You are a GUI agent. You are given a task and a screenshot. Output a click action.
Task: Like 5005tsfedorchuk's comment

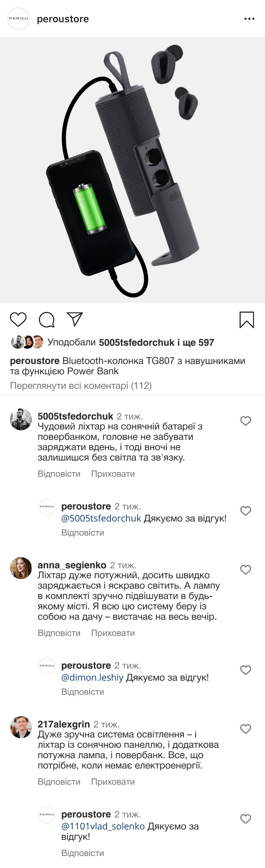tap(246, 421)
